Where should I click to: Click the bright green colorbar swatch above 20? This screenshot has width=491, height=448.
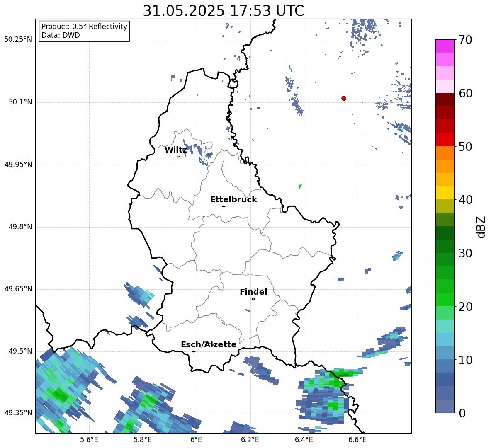point(445,300)
